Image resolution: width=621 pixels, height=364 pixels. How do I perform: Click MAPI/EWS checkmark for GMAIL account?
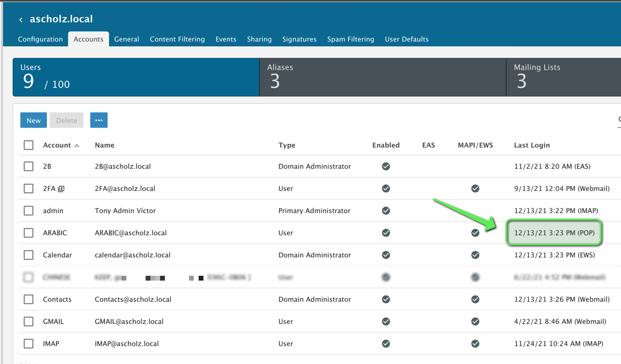click(x=475, y=322)
